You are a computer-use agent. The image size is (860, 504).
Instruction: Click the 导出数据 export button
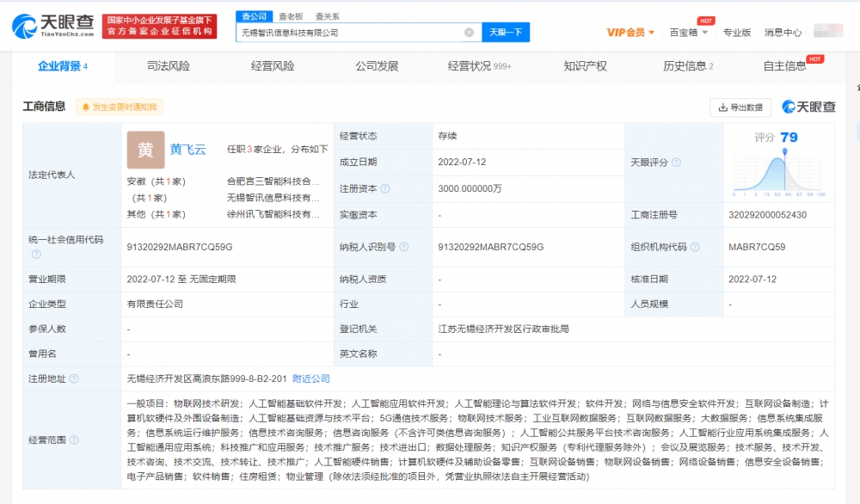[740, 108]
